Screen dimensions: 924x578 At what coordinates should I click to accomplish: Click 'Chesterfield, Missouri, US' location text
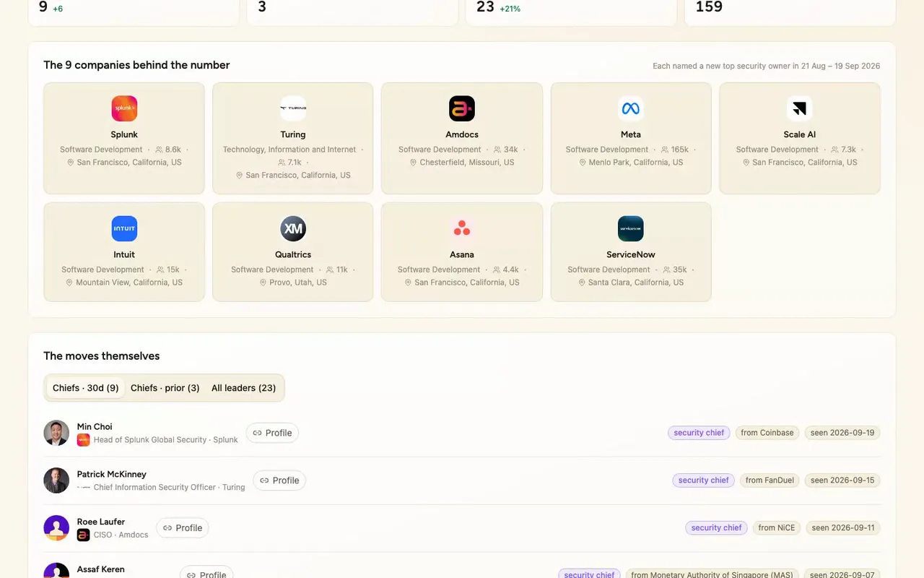tap(467, 163)
